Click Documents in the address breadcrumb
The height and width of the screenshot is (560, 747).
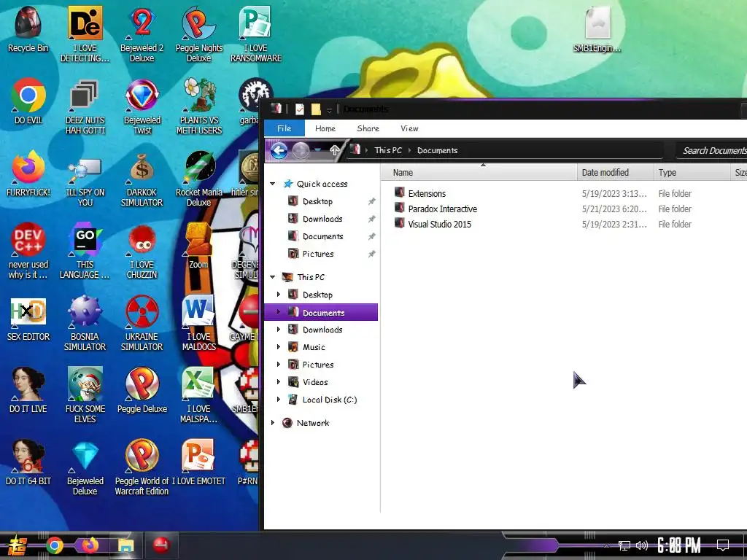coord(438,150)
